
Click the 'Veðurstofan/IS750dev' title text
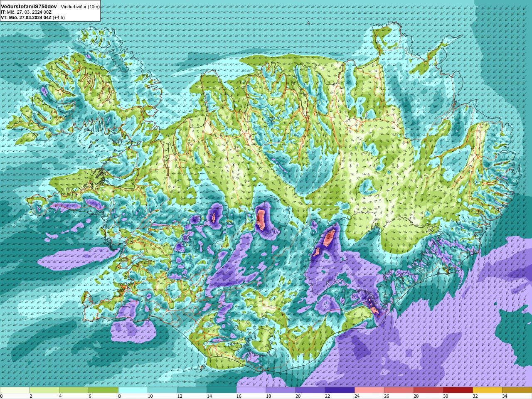click(x=29, y=7)
